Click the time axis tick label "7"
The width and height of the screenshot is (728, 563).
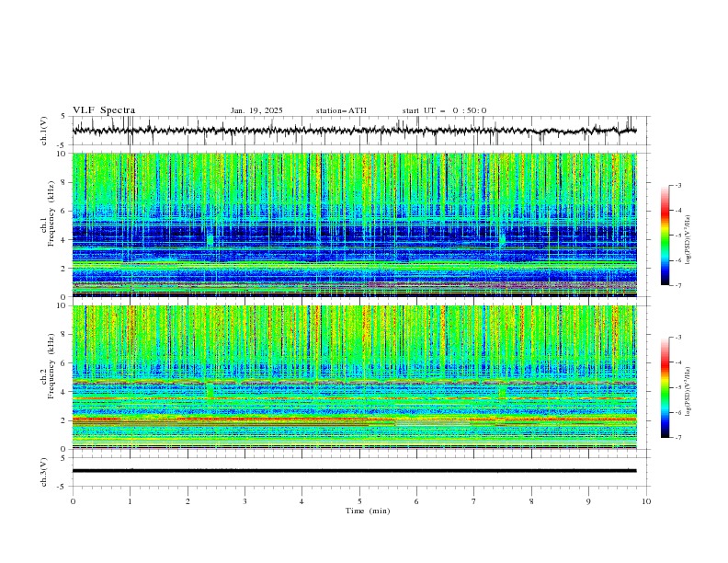tap(474, 501)
